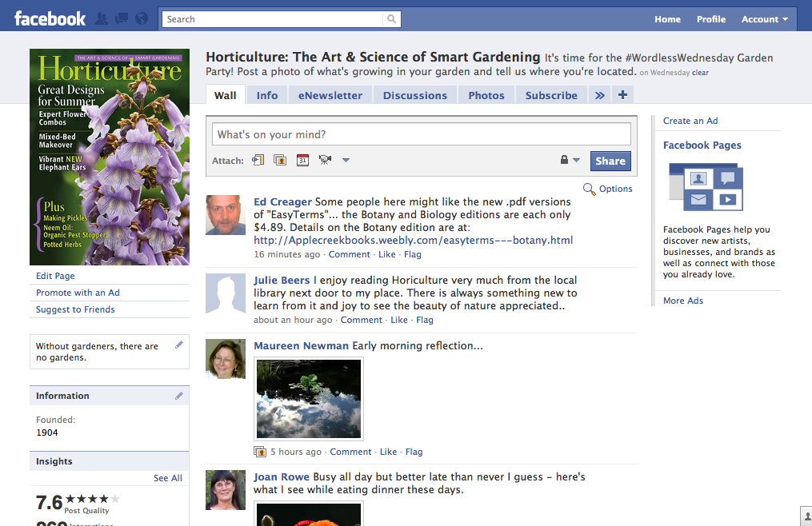812x526 pixels.
Task: Click Suggest to Friends link
Action: coord(75,309)
